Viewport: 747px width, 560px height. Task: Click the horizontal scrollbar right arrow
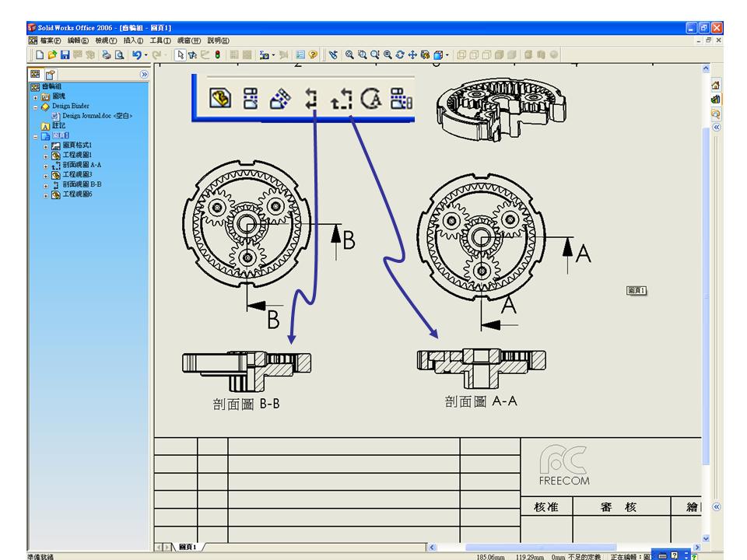pos(697,547)
